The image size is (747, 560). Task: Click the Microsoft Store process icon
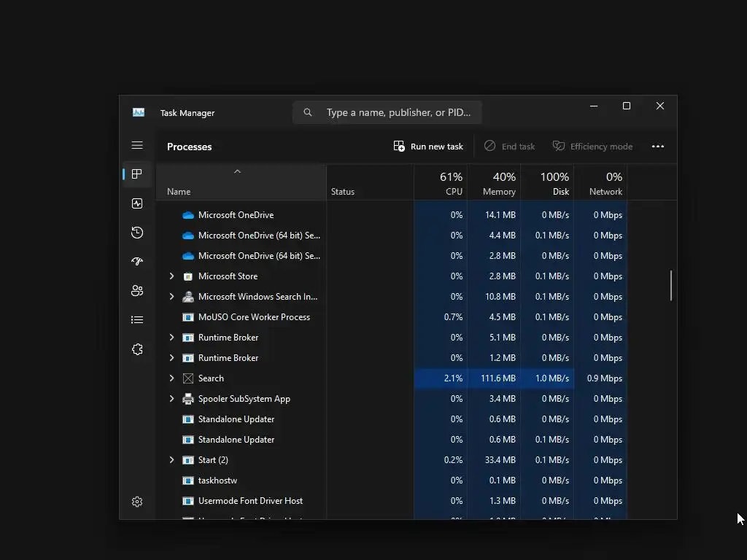(x=188, y=276)
